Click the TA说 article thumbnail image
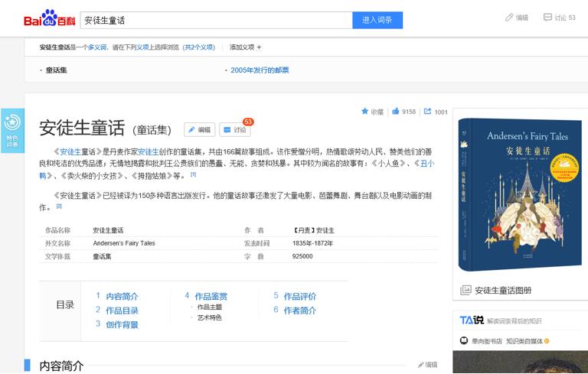 [521, 362]
